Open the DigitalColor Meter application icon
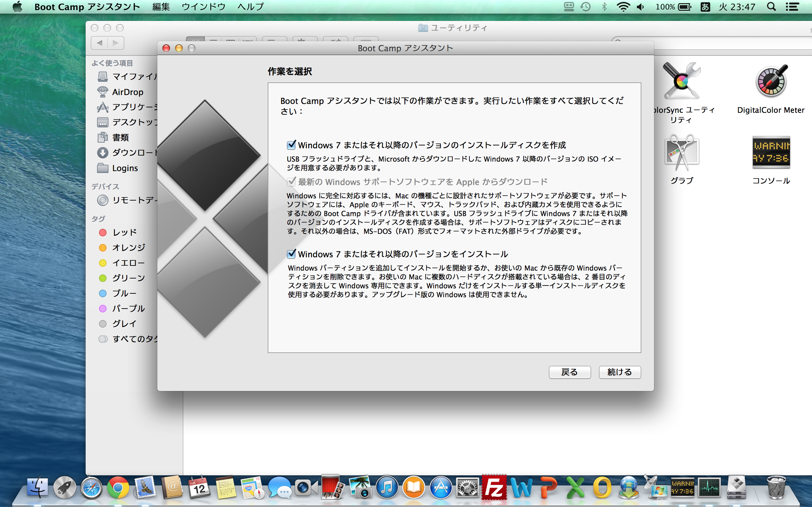This screenshot has width=812, height=507. [771, 81]
